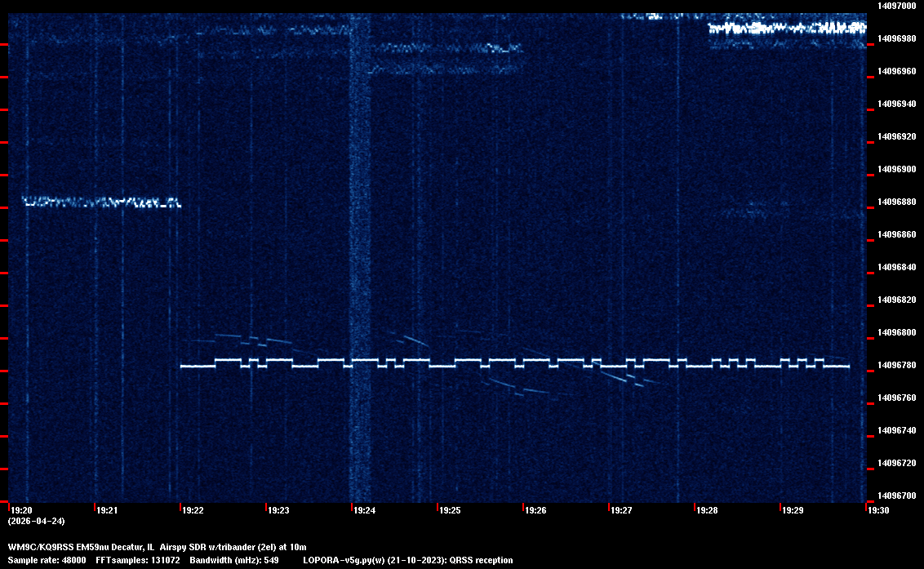Click the 19:24 time axis label

tap(364, 510)
